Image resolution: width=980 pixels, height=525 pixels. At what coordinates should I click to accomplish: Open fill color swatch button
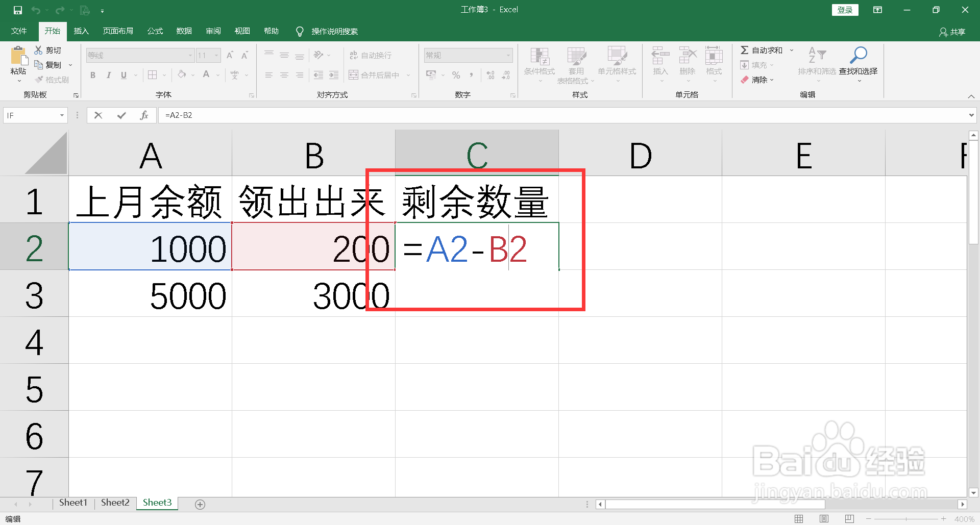coord(182,76)
